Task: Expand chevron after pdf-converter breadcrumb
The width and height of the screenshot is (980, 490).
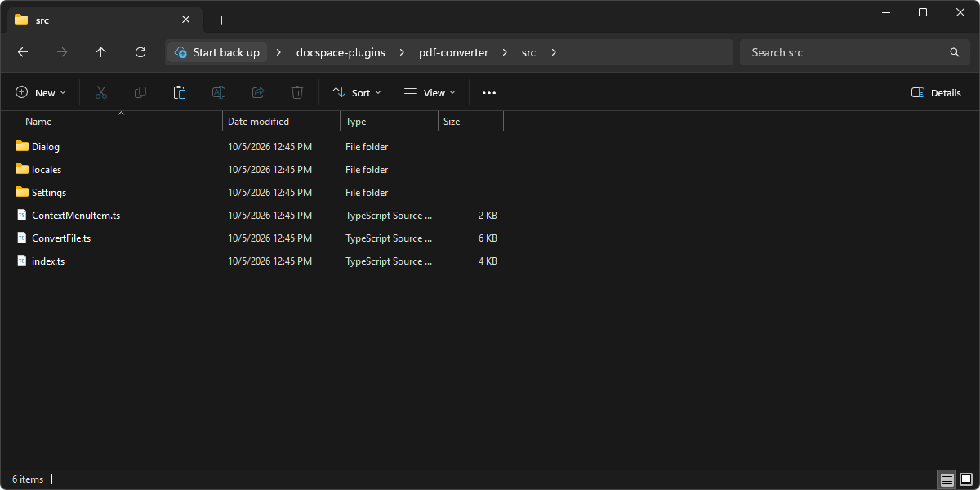Action: point(505,52)
